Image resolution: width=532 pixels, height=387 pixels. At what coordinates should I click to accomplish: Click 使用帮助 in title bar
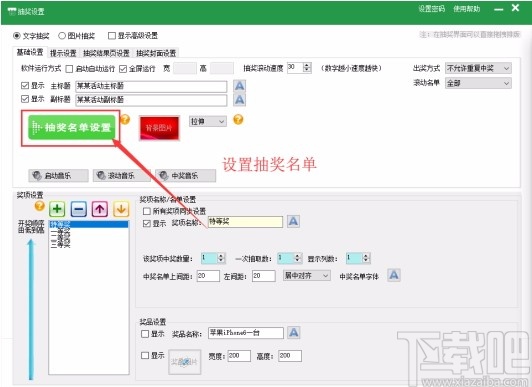pos(467,9)
